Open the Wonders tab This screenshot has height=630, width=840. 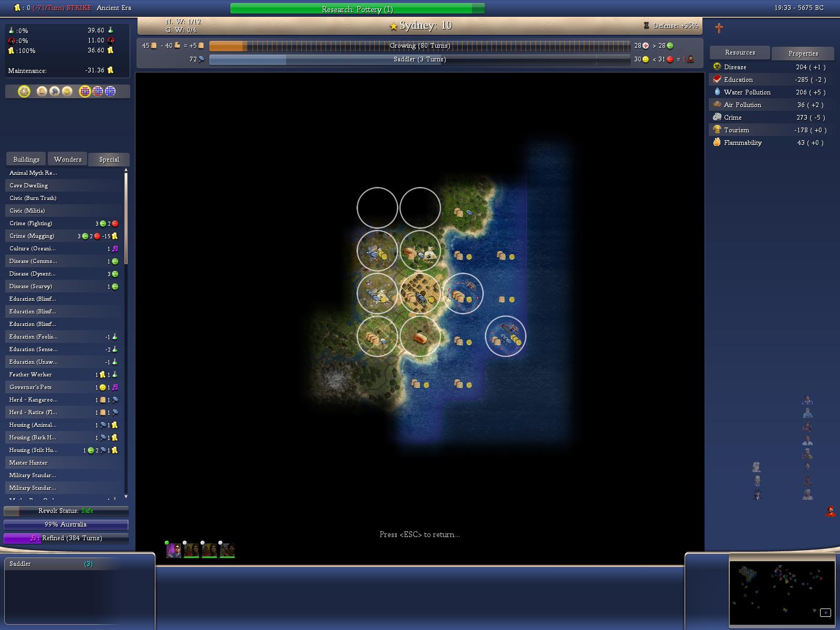(68, 159)
